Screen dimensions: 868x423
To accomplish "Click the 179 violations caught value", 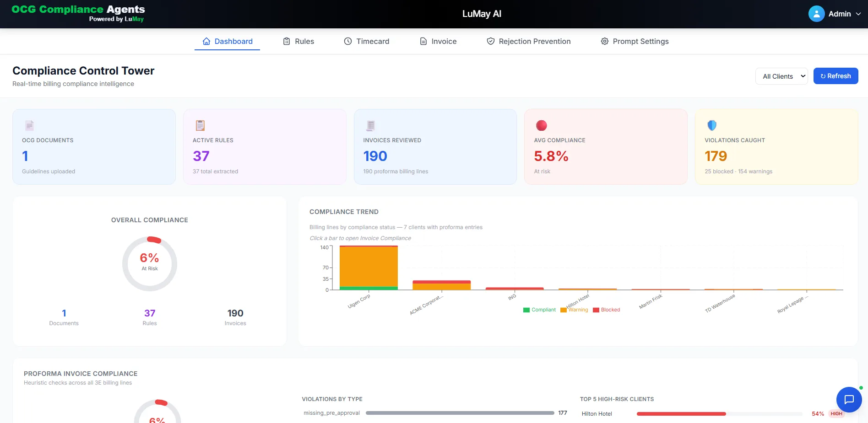I will coord(716,156).
